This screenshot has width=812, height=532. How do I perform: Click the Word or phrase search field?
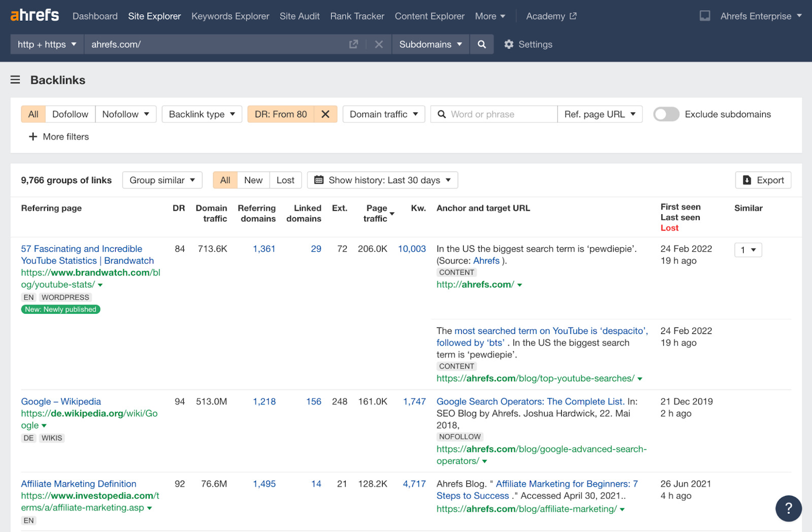click(500, 114)
